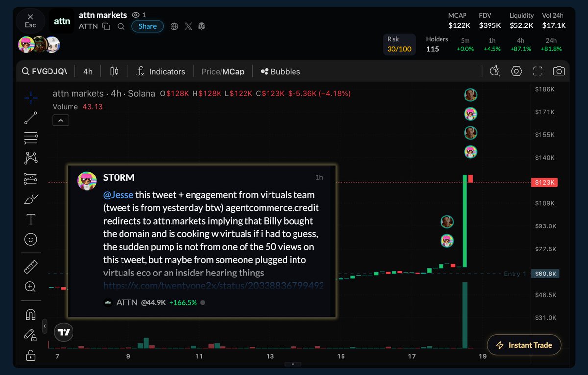Image resolution: width=588 pixels, height=375 pixels.
Task: Open ST0RM's profile avatar in post
Action: (87, 181)
